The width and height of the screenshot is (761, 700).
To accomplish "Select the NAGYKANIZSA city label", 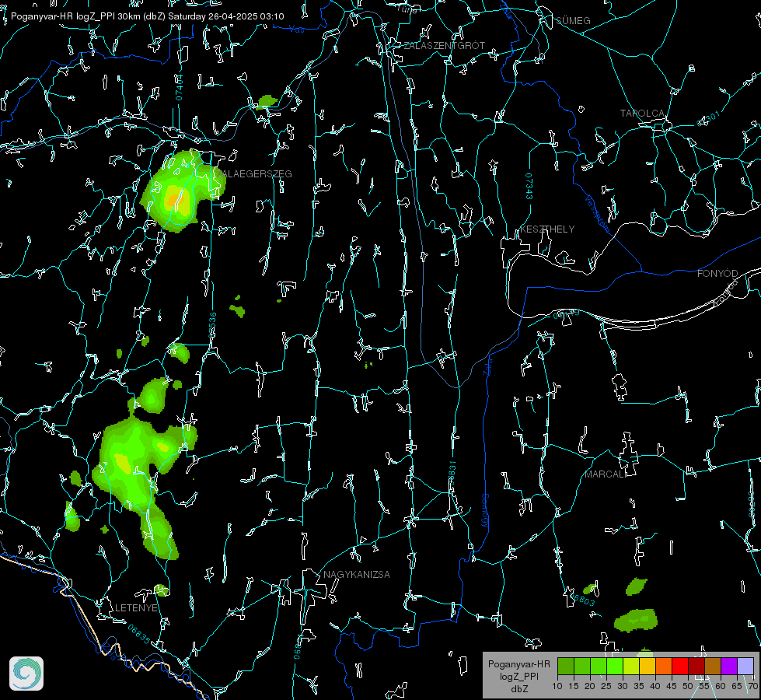I will click(357, 574).
